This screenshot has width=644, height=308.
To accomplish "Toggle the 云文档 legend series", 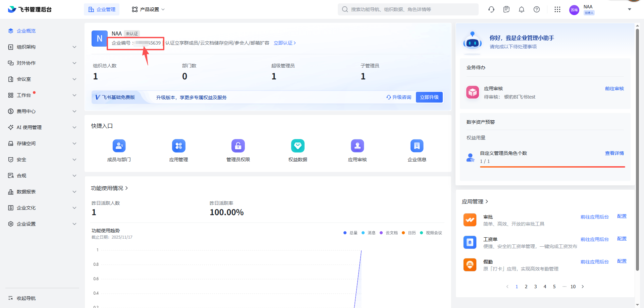I will pyautogui.click(x=389, y=233).
